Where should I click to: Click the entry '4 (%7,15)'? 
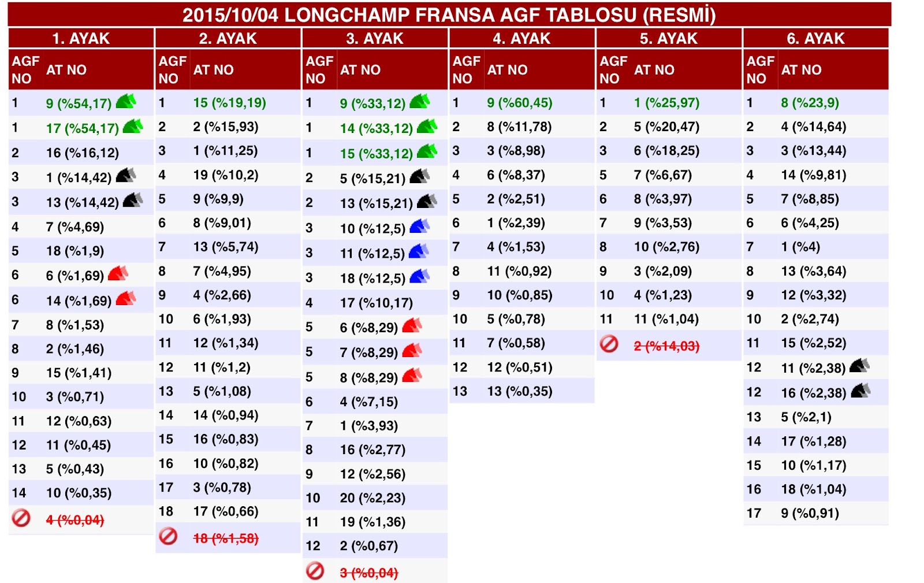pyautogui.click(x=369, y=402)
